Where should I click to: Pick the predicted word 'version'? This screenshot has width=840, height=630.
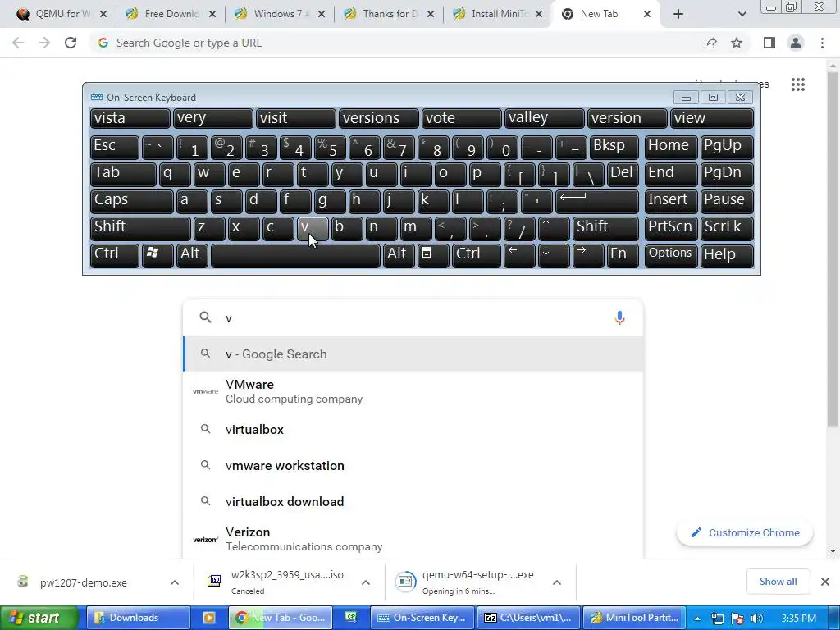(628, 118)
